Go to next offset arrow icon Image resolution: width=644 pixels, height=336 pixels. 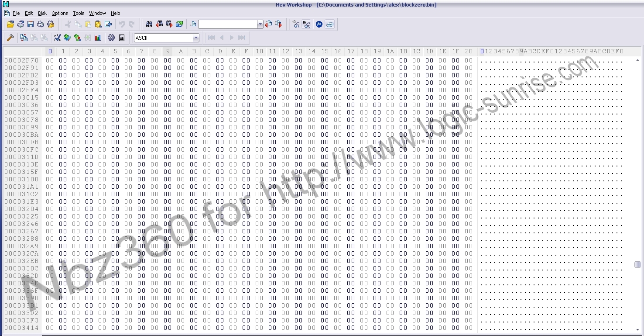tap(278, 24)
